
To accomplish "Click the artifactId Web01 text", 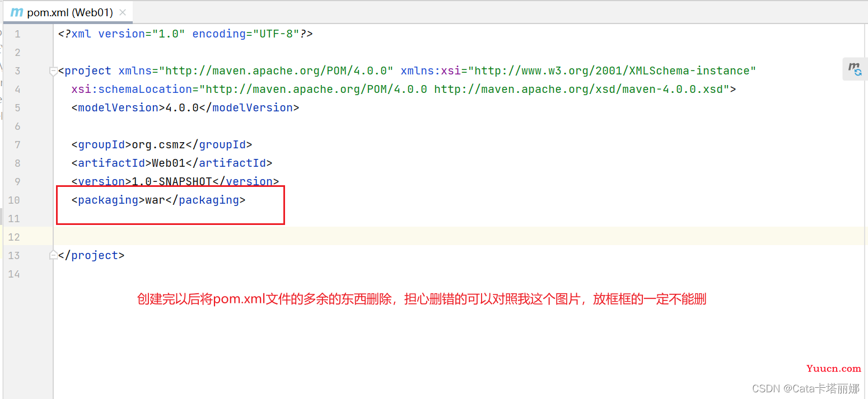I will 172,163.
